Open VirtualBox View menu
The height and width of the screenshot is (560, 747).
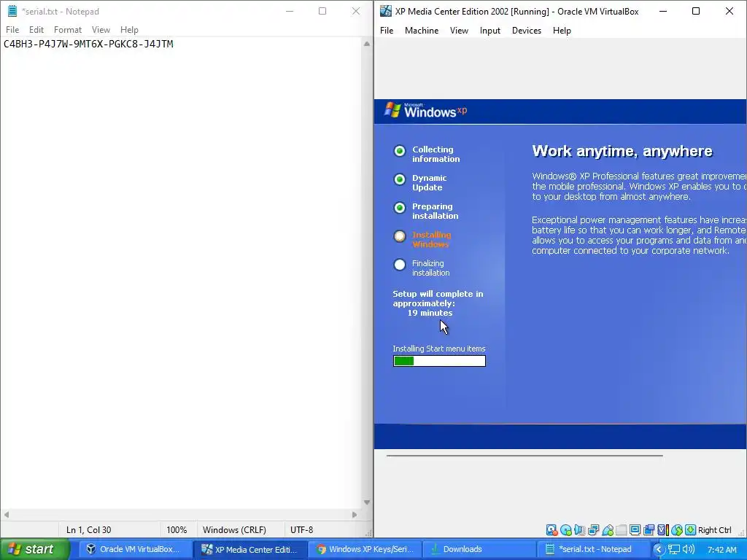(460, 31)
